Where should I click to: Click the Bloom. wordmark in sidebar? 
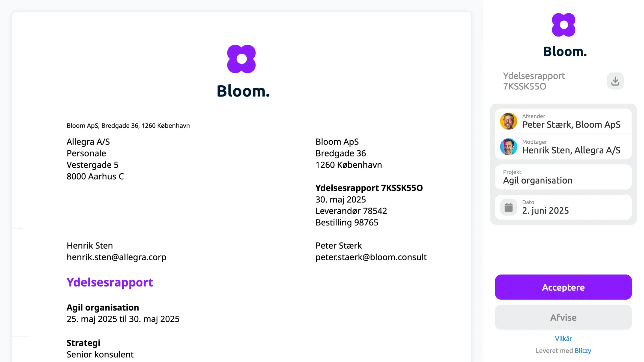pos(565,52)
